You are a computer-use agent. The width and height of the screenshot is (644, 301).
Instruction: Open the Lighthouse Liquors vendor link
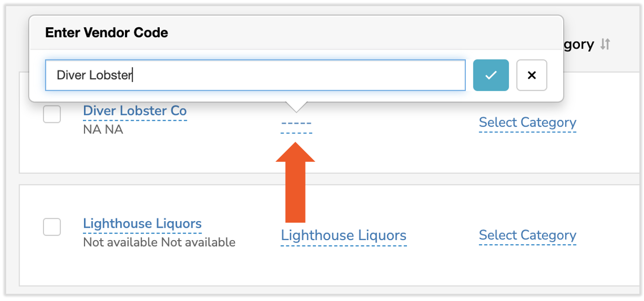tap(142, 223)
